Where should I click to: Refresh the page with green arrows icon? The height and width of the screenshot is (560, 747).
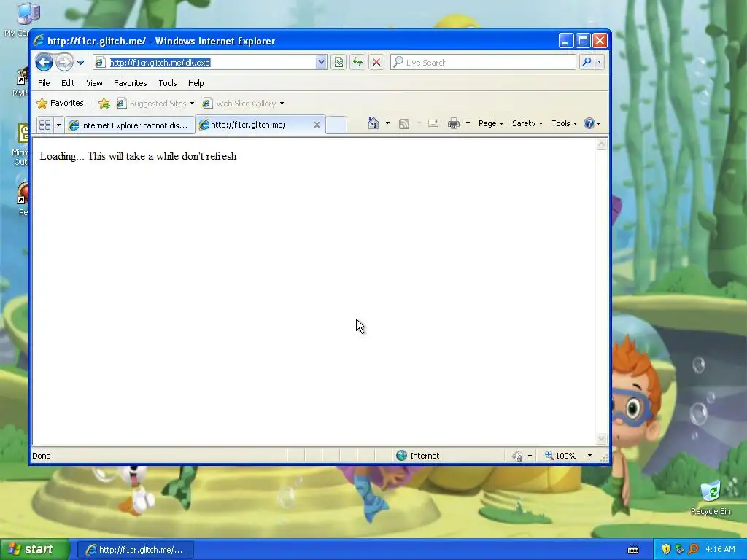point(357,63)
